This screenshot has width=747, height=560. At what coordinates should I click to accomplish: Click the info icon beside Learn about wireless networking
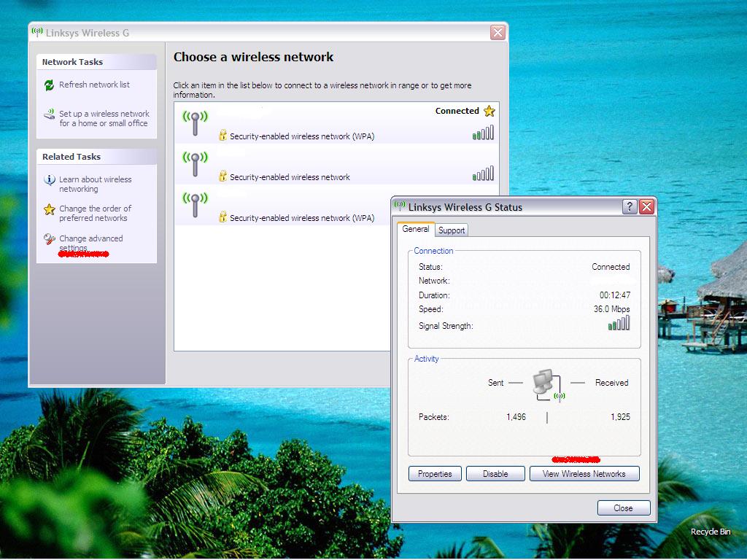pos(49,180)
